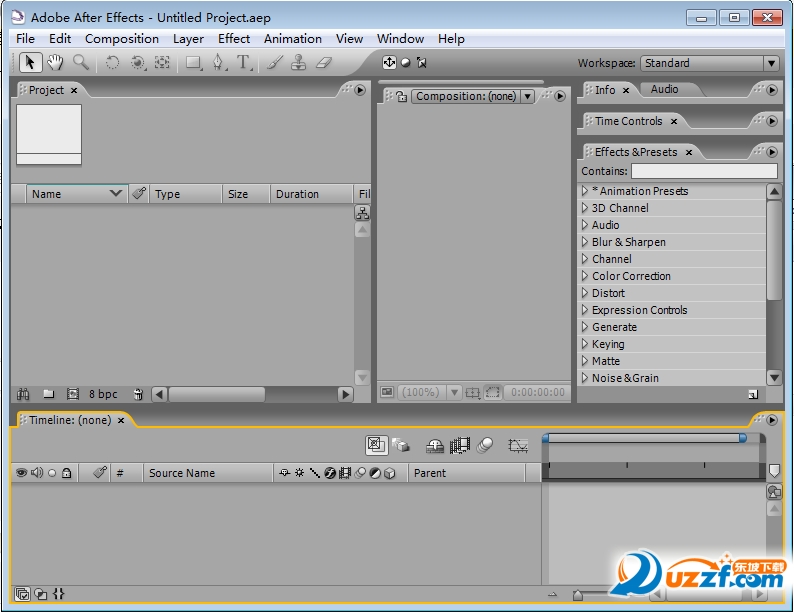794x612 pixels.
Task: Select the Eraser tool
Action: point(324,63)
